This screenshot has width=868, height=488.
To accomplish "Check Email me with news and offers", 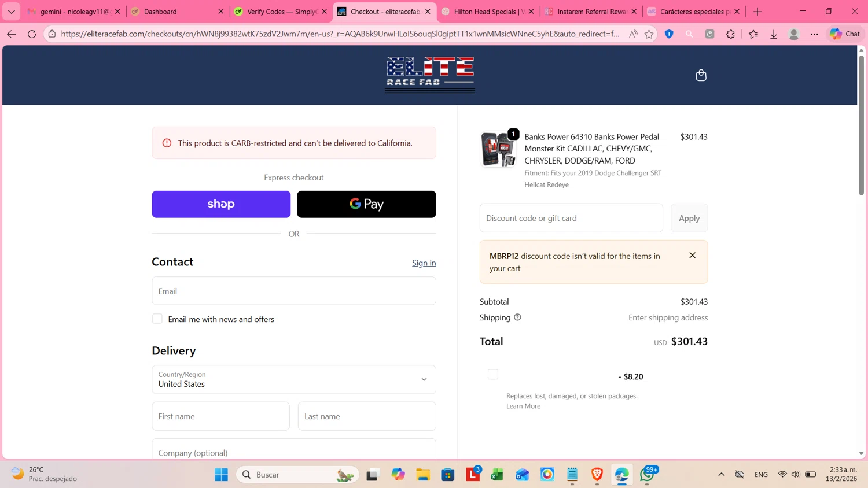I will (157, 319).
